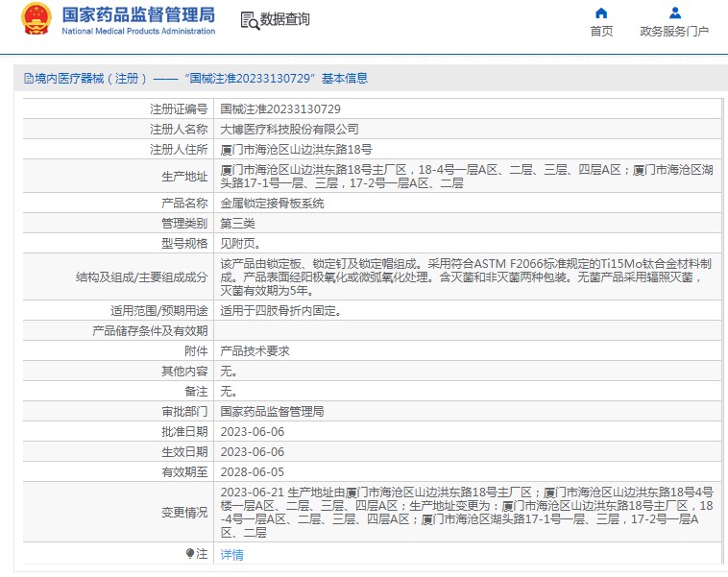
Task: Click the 结构及组成/主要组成成分 label
Action: coord(141,277)
